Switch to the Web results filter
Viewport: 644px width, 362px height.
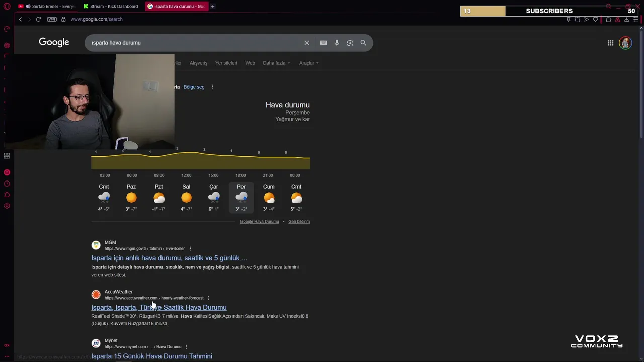[x=250, y=63]
